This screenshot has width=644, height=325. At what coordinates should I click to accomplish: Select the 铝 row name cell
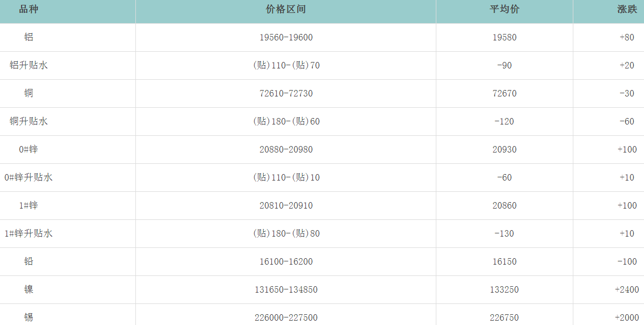pos(29,37)
